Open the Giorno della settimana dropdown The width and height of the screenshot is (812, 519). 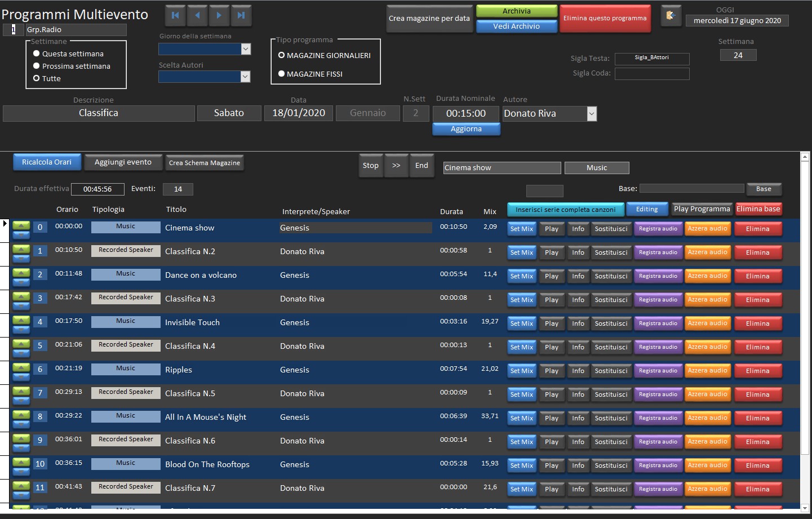coord(245,49)
